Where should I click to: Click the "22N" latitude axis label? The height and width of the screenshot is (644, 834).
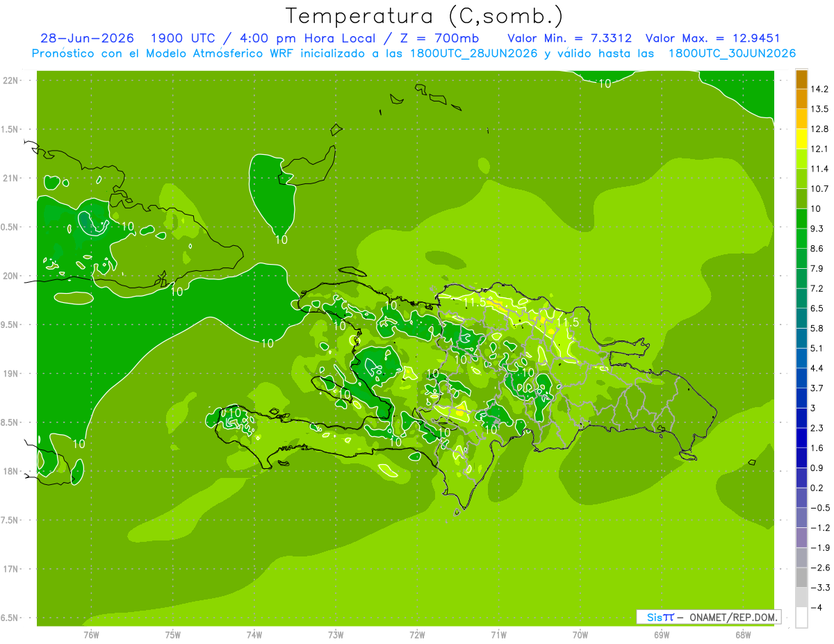(12, 81)
